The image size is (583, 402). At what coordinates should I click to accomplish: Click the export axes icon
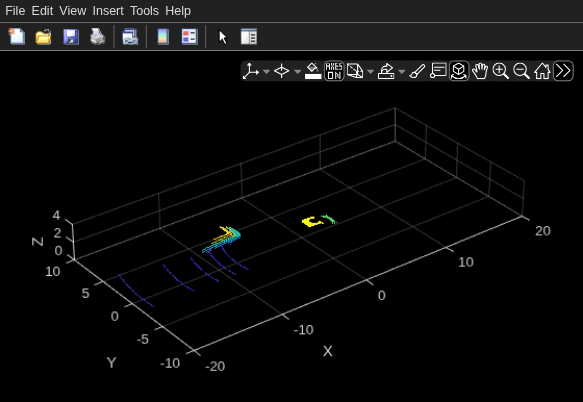point(386,71)
